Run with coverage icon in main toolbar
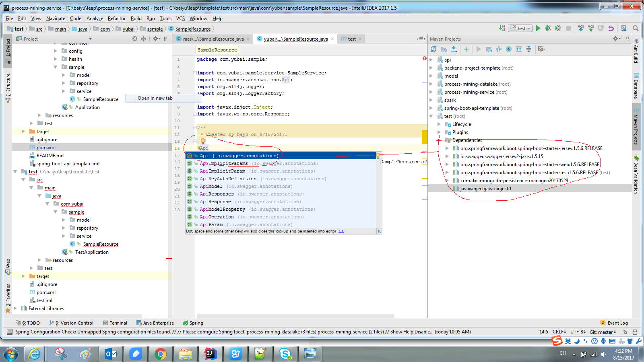The height and width of the screenshot is (362, 644). point(558,28)
